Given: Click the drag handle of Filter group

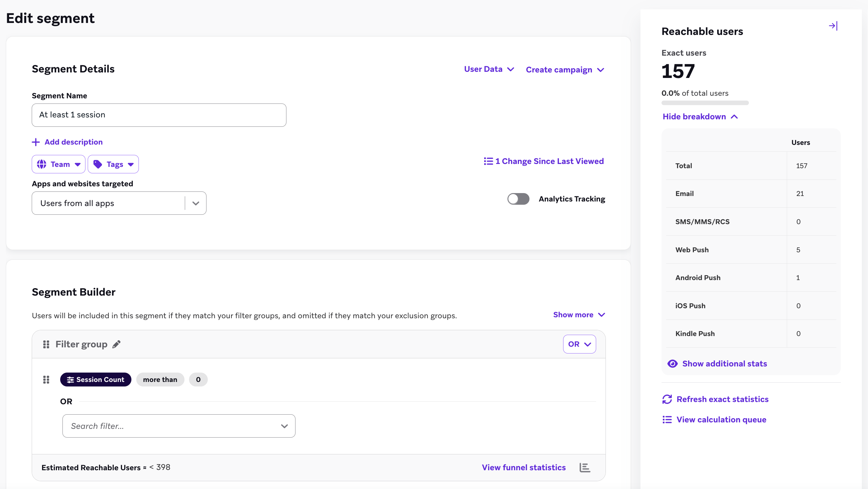Looking at the screenshot, I should [x=46, y=344].
